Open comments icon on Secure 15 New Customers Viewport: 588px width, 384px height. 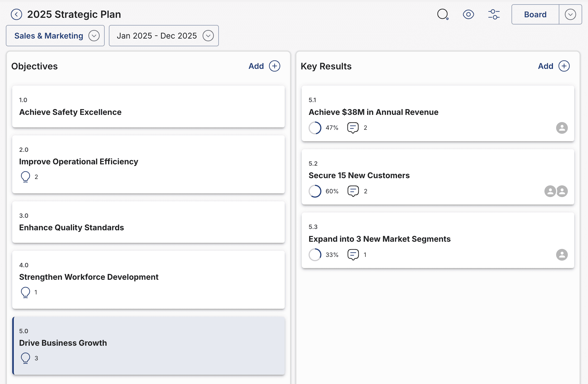pos(353,191)
